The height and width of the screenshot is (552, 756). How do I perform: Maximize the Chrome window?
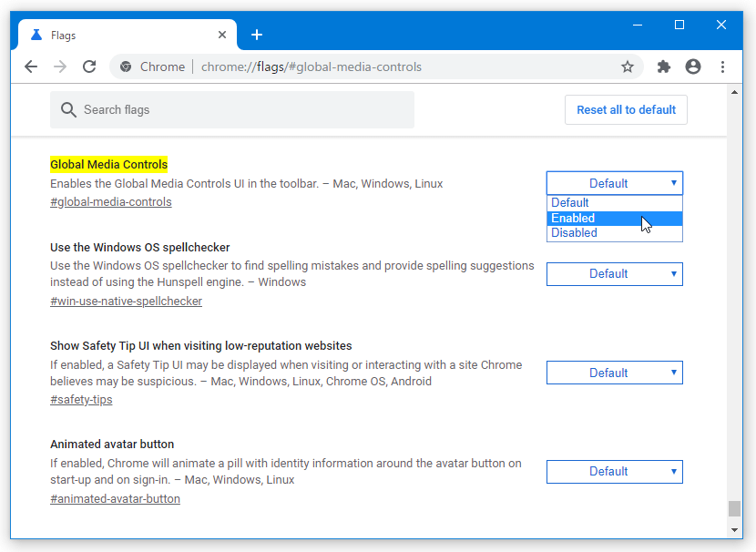(679, 26)
